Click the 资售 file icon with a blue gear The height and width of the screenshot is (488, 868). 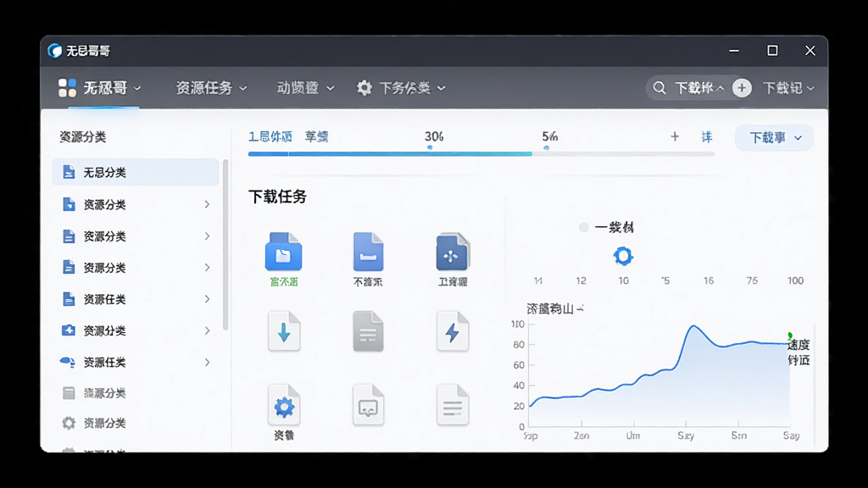tap(284, 405)
